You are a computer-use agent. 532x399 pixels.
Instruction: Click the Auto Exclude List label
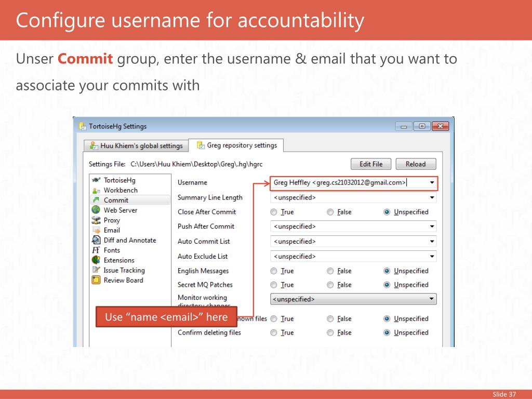[203, 257]
